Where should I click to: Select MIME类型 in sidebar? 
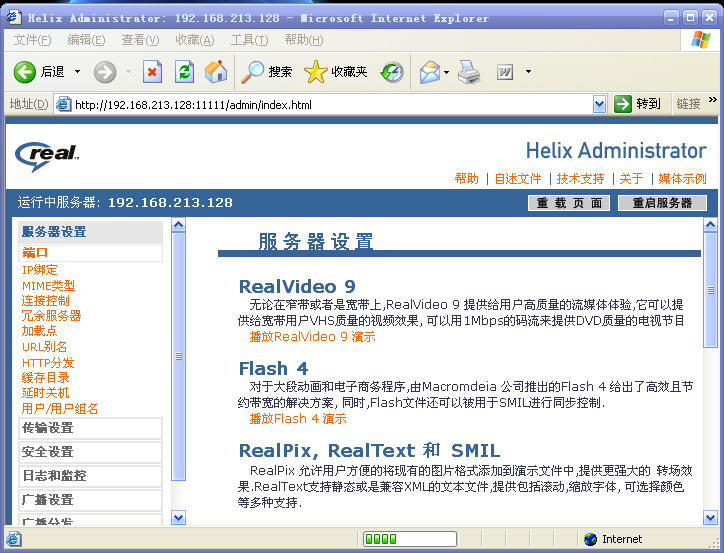48,286
